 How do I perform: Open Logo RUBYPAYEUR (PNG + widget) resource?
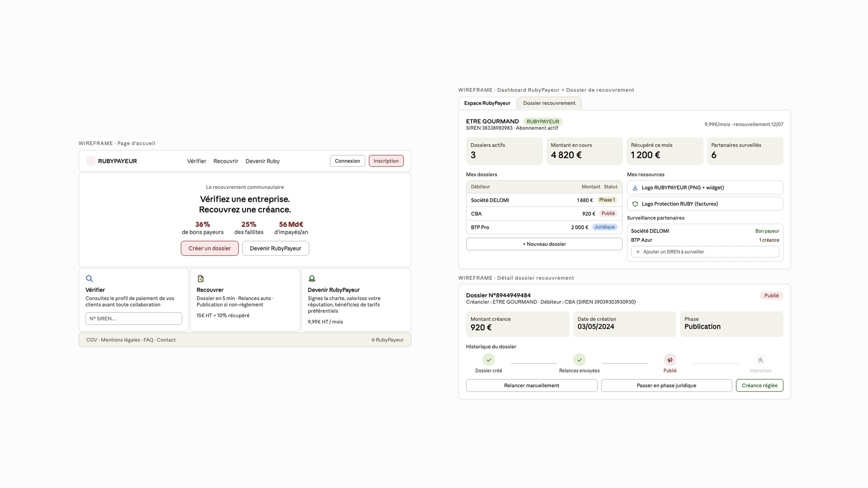tap(705, 188)
